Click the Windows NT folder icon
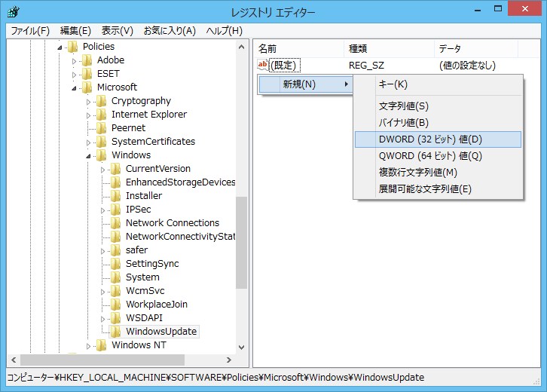Screen dimensions: 547x392 coord(102,345)
